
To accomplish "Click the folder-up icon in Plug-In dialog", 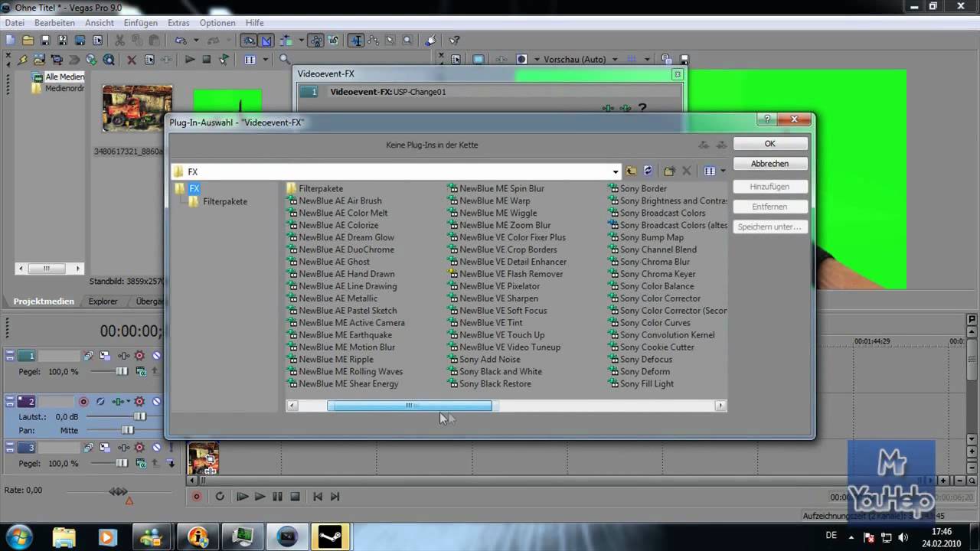I will 631,171.
